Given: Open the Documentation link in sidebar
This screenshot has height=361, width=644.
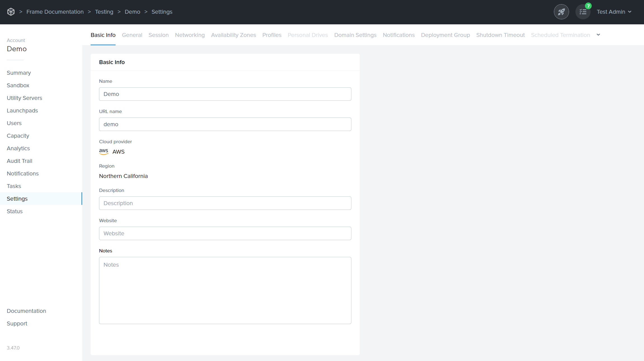Looking at the screenshot, I should click(26, 311).
